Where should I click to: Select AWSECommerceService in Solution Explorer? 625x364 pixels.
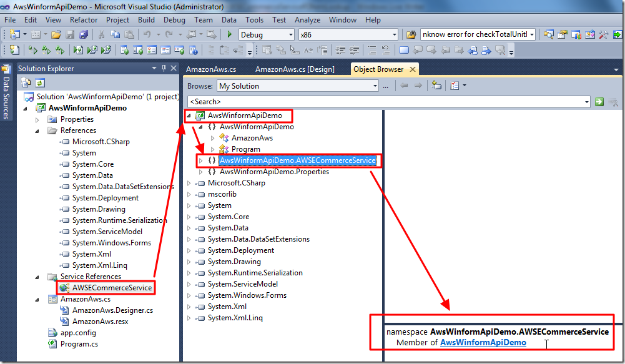pyautogui.click(x=112, y=288)
